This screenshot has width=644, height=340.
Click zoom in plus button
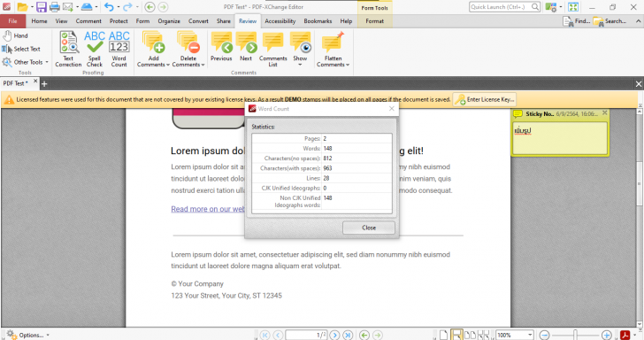pos(607,335)
